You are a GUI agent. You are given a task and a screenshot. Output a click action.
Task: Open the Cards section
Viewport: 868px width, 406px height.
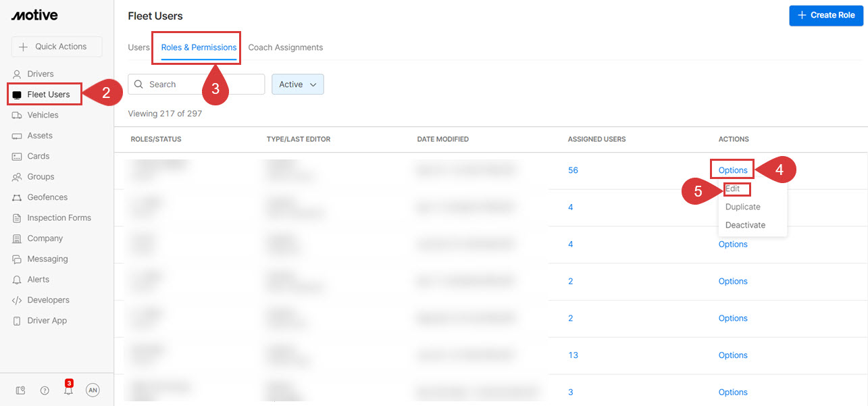pos(38,155)
